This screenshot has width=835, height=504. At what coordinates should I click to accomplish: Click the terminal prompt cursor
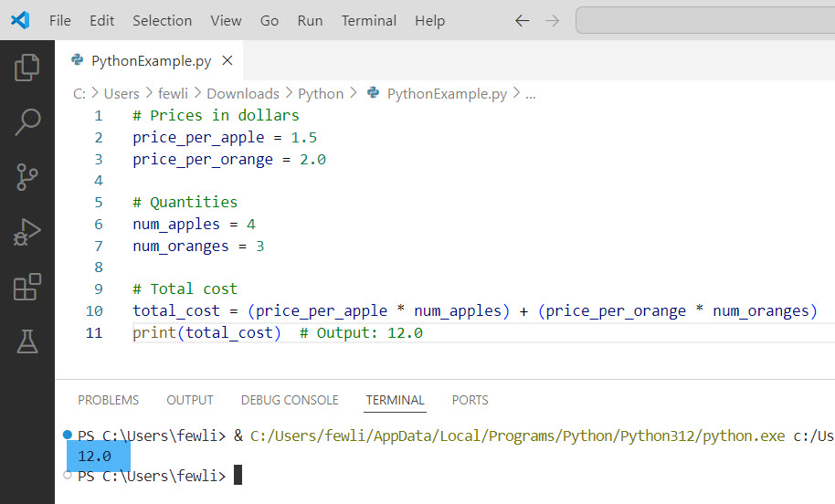point(238,475)
